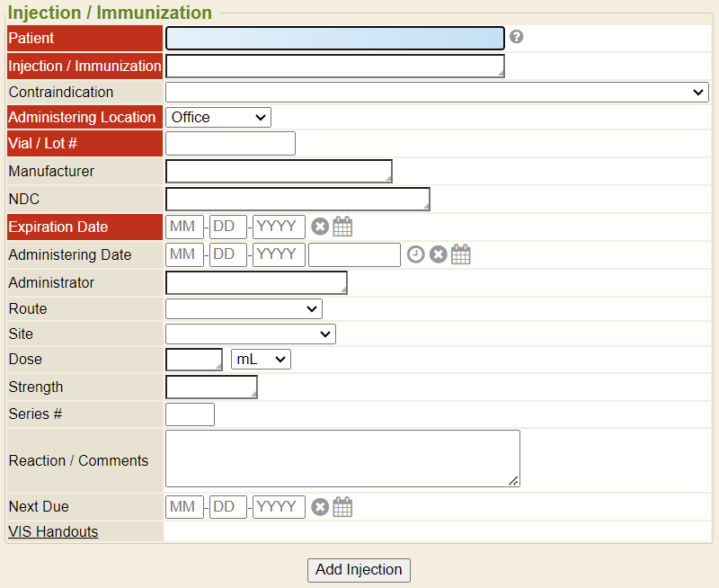Screen dimensions: 719x588
Task: Open the VIS Handouts link
Action: [53, 531]
